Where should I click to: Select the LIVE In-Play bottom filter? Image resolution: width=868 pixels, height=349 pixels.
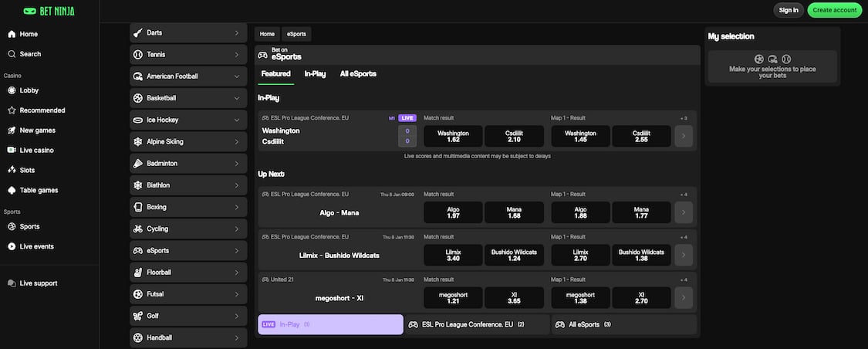coord(330,324)
